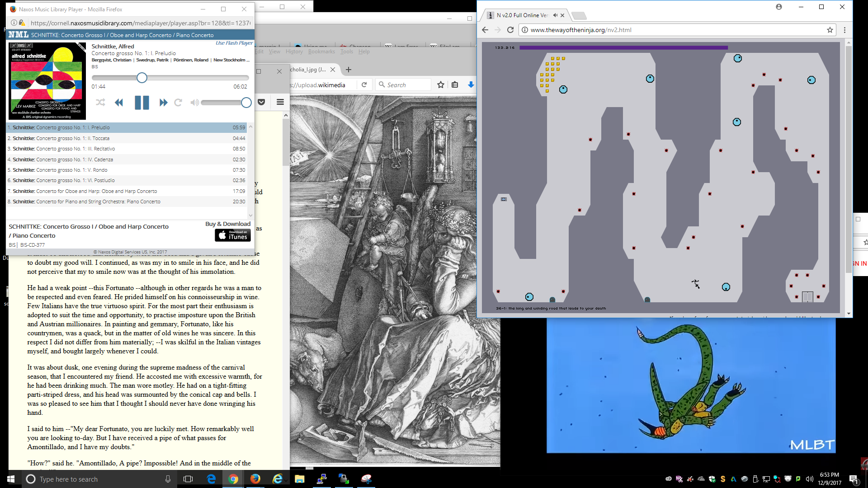Play track 6 Postludio

click(x=127, y=180)
